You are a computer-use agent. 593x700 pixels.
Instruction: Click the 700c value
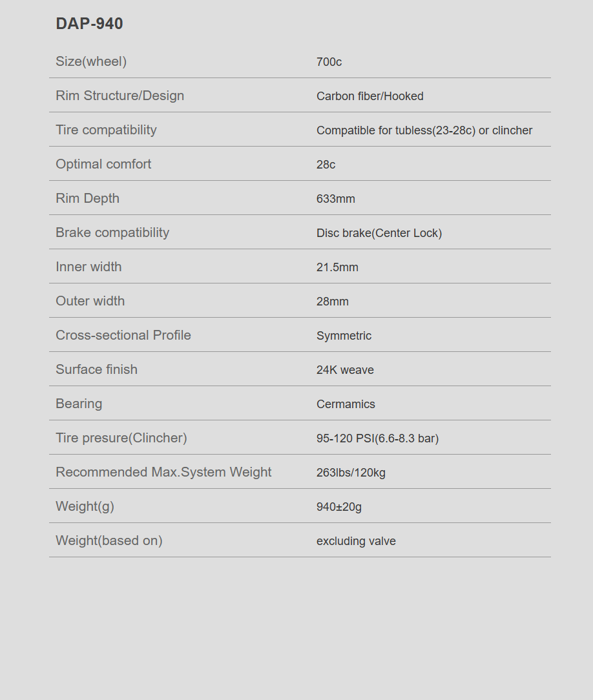tap(329, 62)
